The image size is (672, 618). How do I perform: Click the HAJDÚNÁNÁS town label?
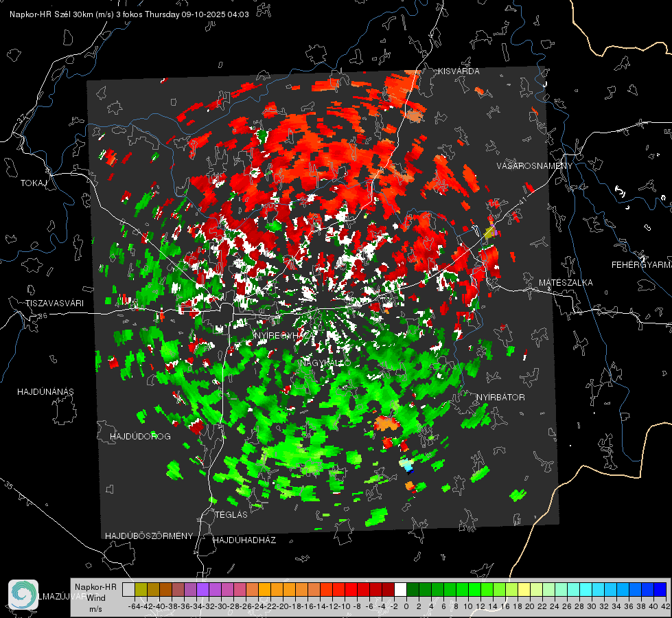click(45, 392)
